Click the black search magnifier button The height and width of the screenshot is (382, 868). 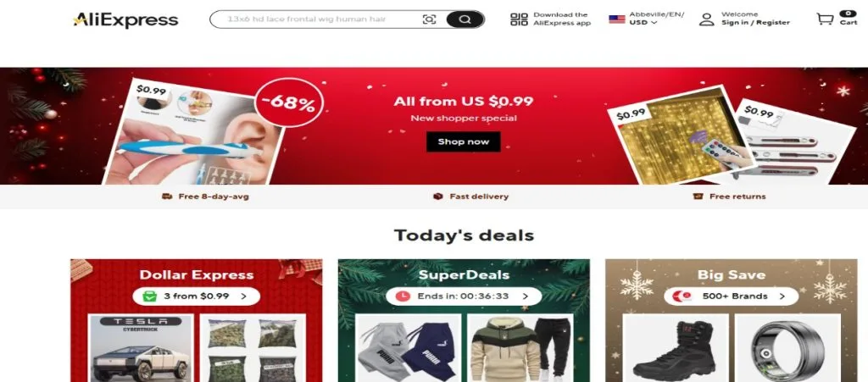click(x=465, y=19)
